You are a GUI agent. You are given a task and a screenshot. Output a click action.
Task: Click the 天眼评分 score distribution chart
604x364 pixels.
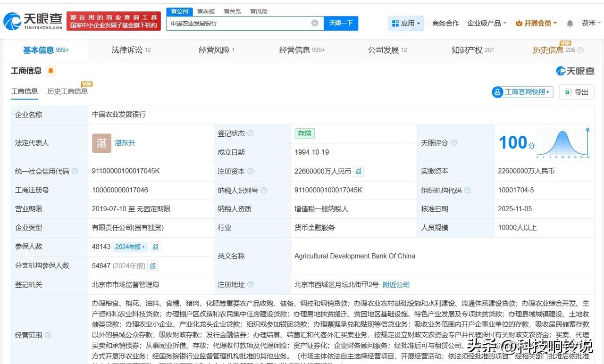[563, 143]
